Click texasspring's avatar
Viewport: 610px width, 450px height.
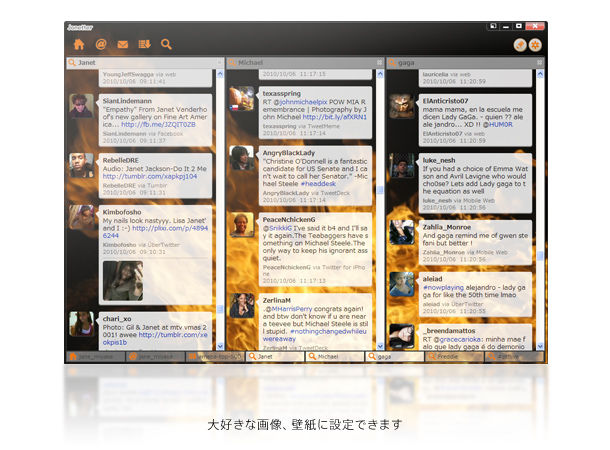click(242, 98)
